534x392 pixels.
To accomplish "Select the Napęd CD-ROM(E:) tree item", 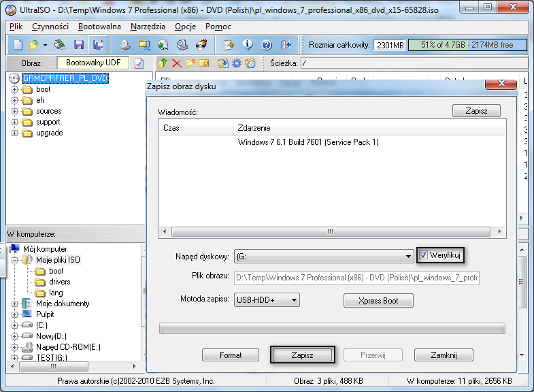I will [68, 347].
